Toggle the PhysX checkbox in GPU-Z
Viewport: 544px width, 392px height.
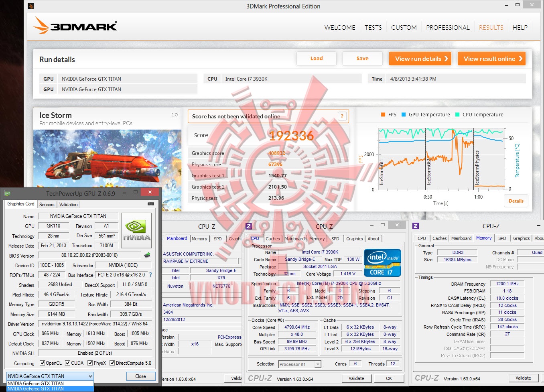[x=90, y=363]
